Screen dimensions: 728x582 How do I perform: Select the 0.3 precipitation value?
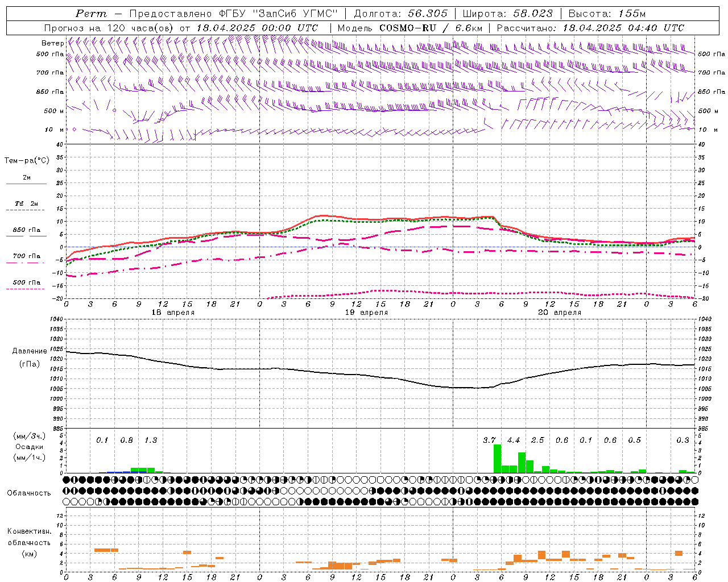[682, 440]
